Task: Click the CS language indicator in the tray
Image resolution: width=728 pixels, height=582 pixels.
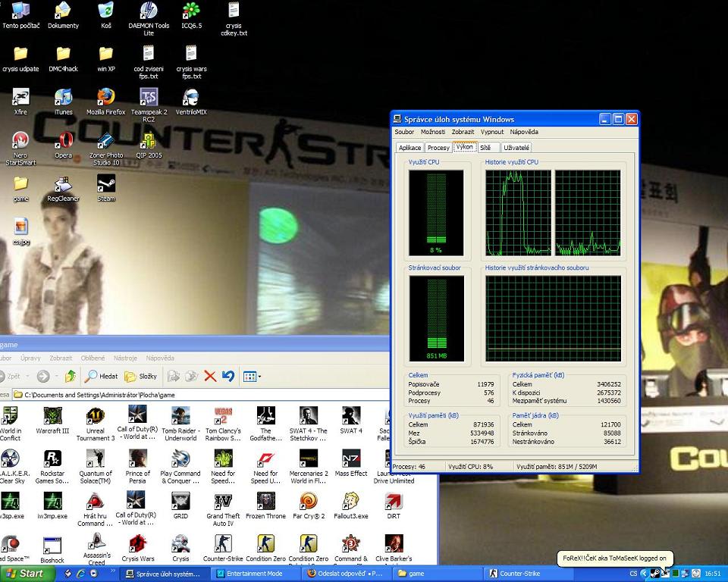Action: coord(633,574)
